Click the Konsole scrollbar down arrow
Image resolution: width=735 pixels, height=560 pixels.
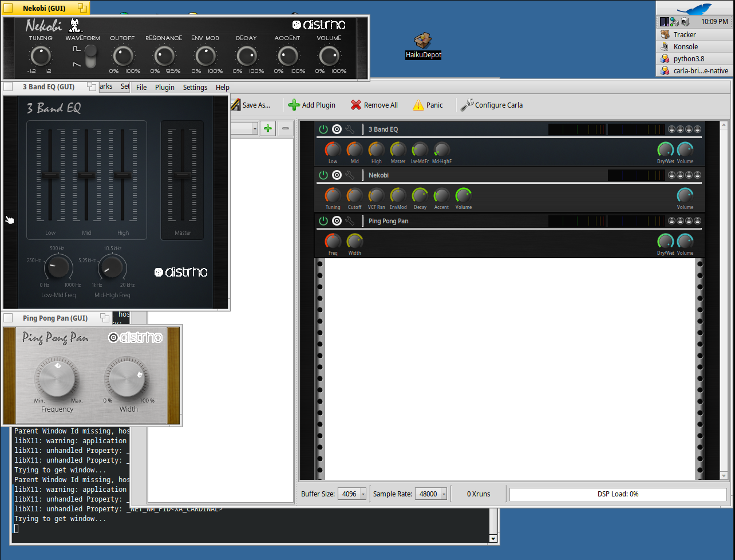[493, 538]
